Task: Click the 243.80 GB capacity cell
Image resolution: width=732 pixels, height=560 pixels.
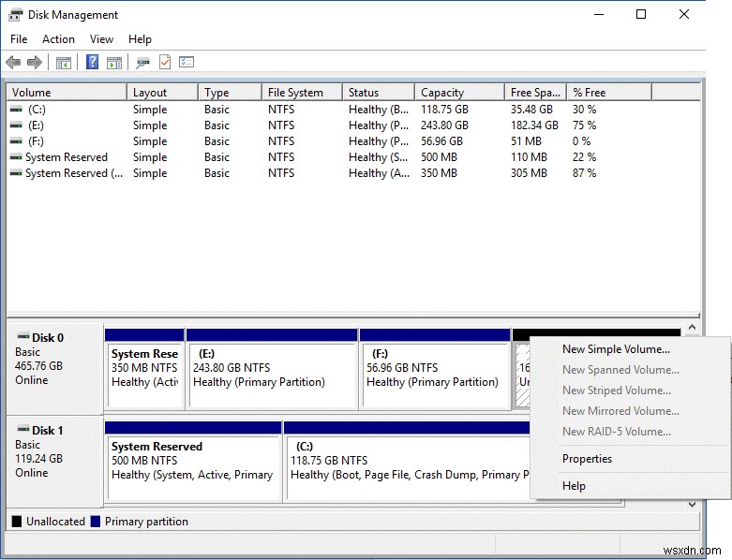Action: click(444, 125)
